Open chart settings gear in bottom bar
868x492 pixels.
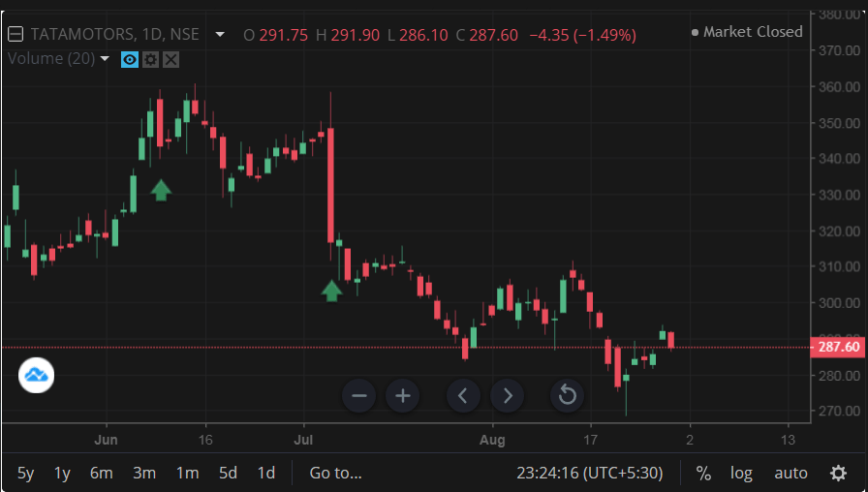[x=839, y=474]
